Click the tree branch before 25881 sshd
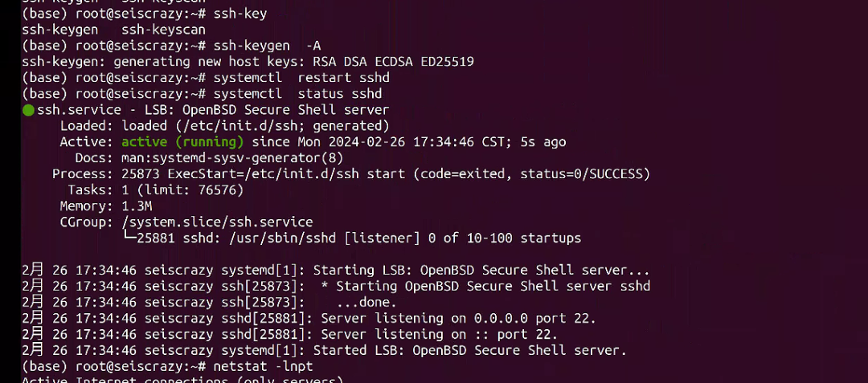This screenshot has width=868, height=383. 128,238
